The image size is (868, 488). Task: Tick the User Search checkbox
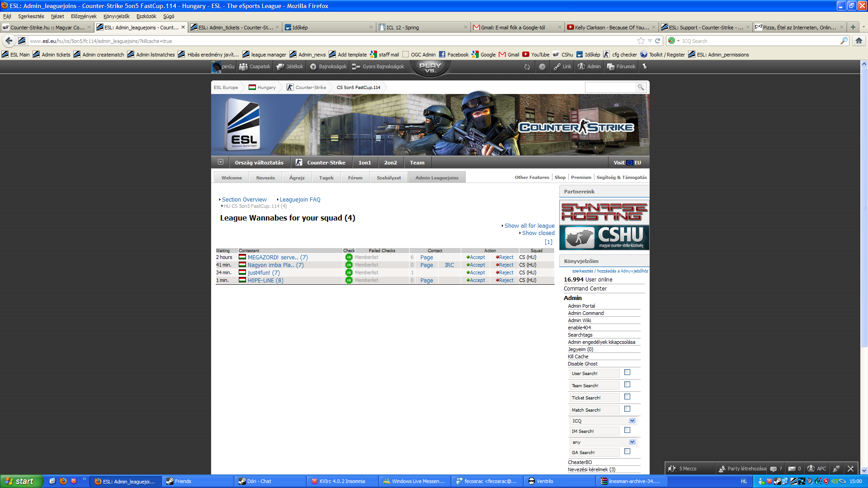pyautogui.click(x=627, y=372)
